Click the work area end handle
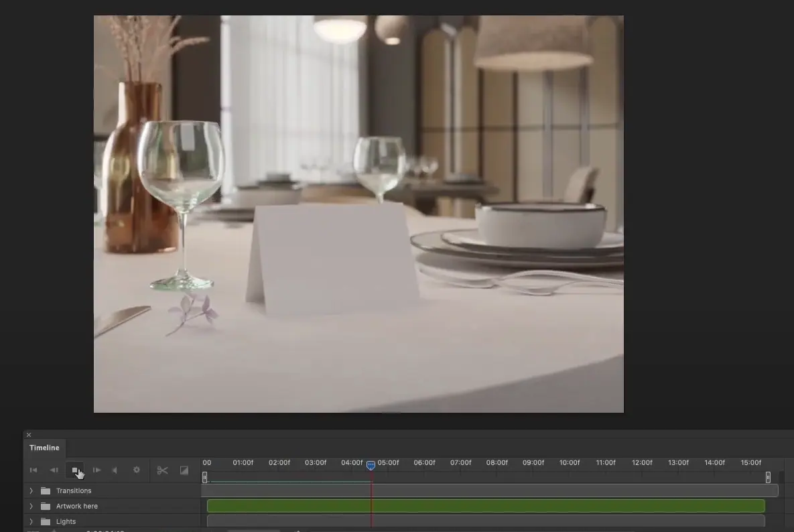794x532 pixels. pos(768,477)
